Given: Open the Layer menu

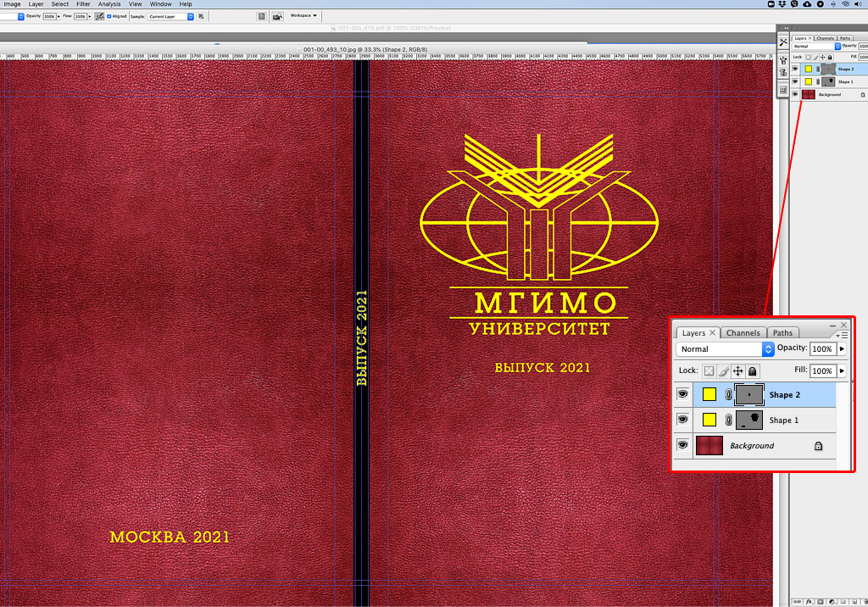Looking at the screenshot, I should pos(36,4).
